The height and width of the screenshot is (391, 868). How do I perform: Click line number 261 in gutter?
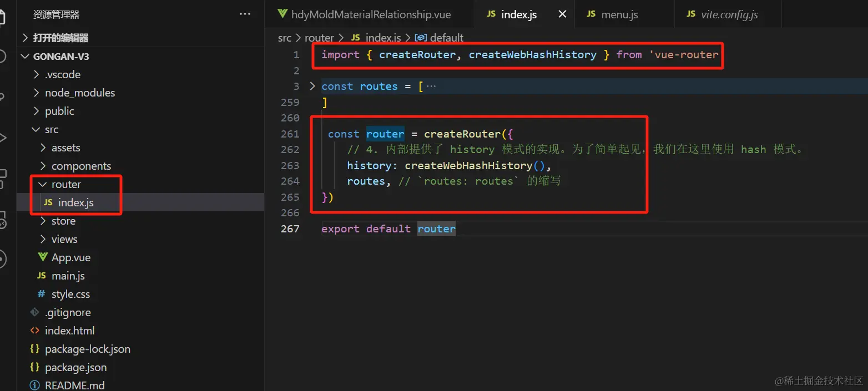290,134
